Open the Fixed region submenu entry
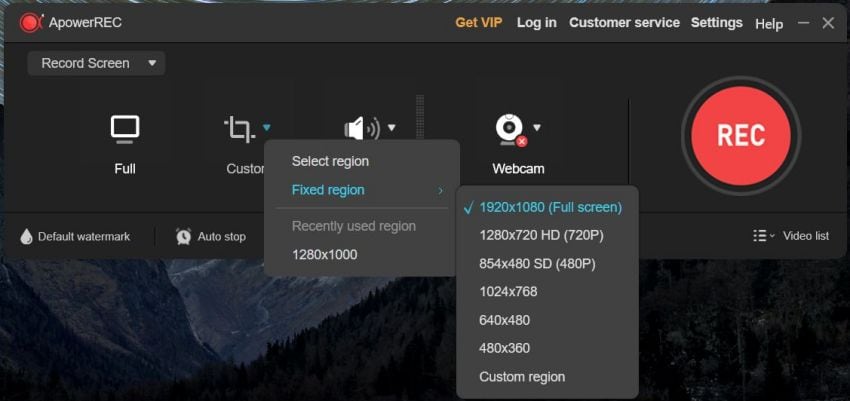Image resolution: width=850 pixels, height=401 pixels. pos(362,190)
